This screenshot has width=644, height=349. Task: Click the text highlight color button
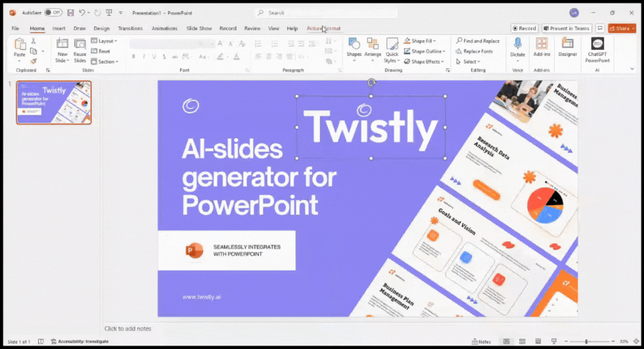click(x=220, y=56)
